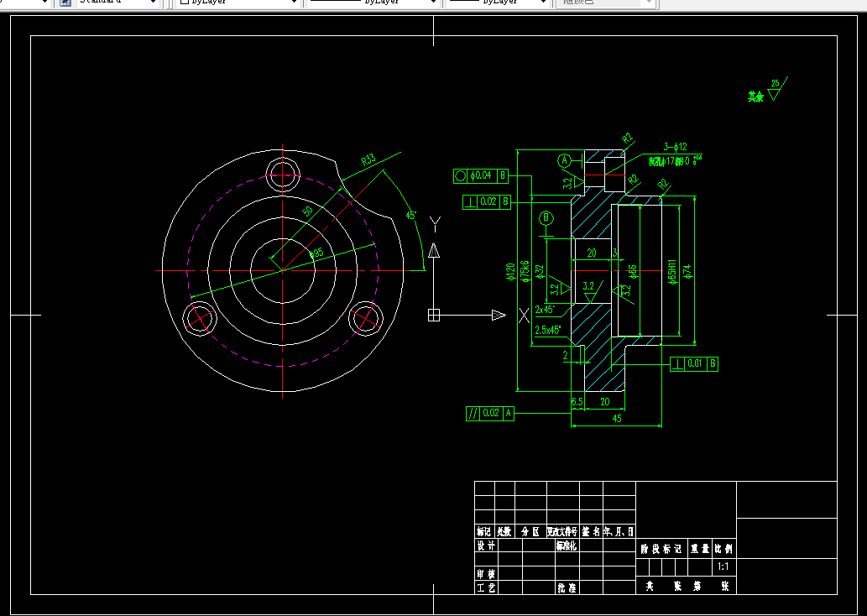Select the lower-left bolt hole circle

point(200,319)
